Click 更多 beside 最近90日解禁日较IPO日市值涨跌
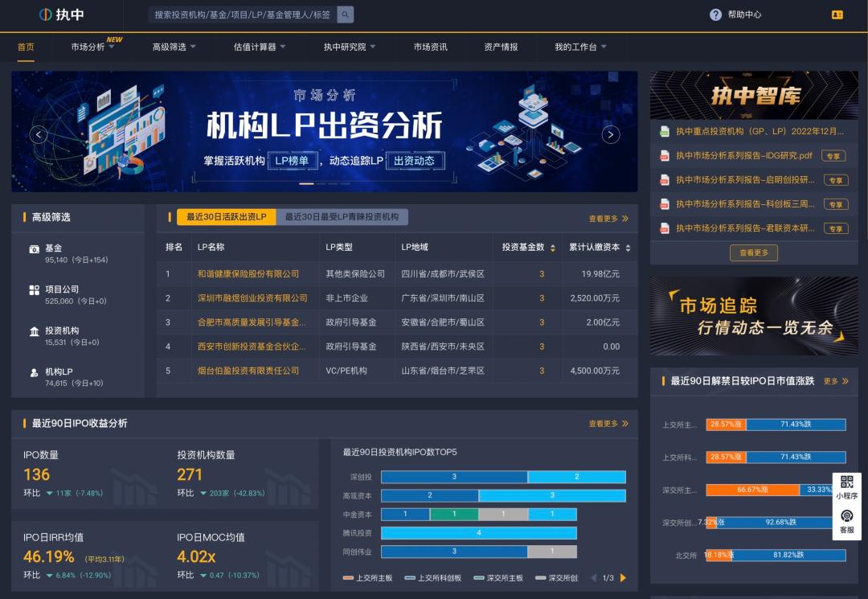The height and width of the screenshot is (599, 868). point(836,381)
